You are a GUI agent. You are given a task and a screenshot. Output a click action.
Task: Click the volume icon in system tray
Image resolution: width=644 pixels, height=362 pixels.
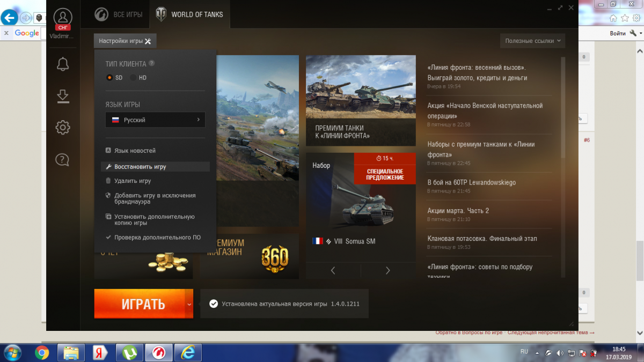561,353
